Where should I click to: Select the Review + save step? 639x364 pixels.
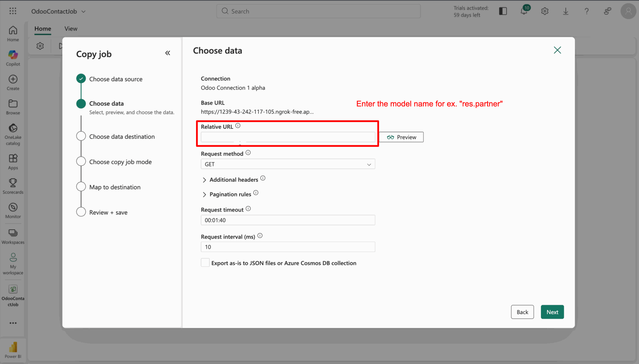click(x=108, y=212)
